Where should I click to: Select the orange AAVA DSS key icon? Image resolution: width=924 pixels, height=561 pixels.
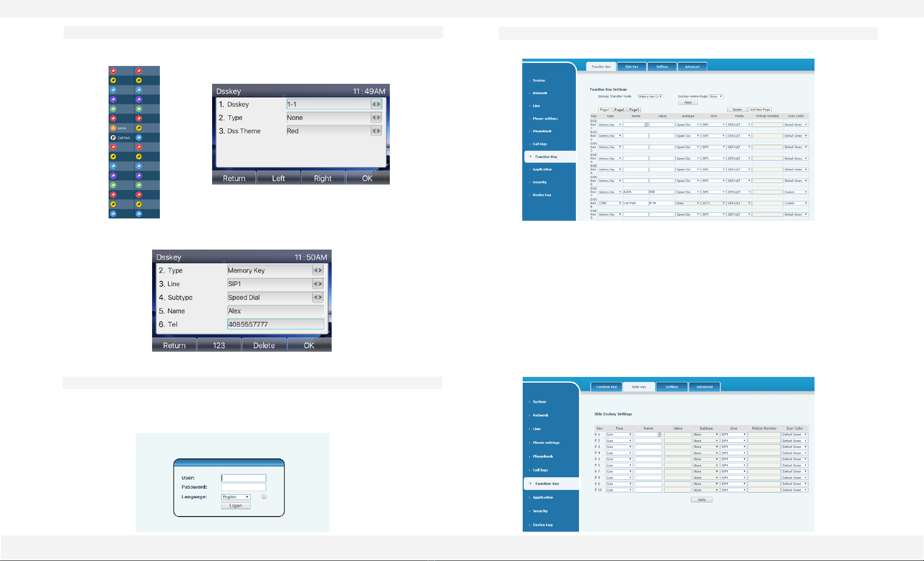click(x=113, y=128)
